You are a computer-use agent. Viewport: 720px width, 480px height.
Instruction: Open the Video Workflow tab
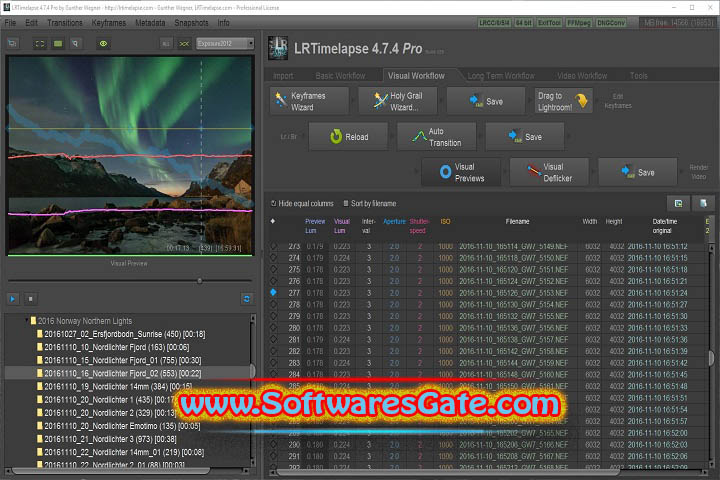582,76
